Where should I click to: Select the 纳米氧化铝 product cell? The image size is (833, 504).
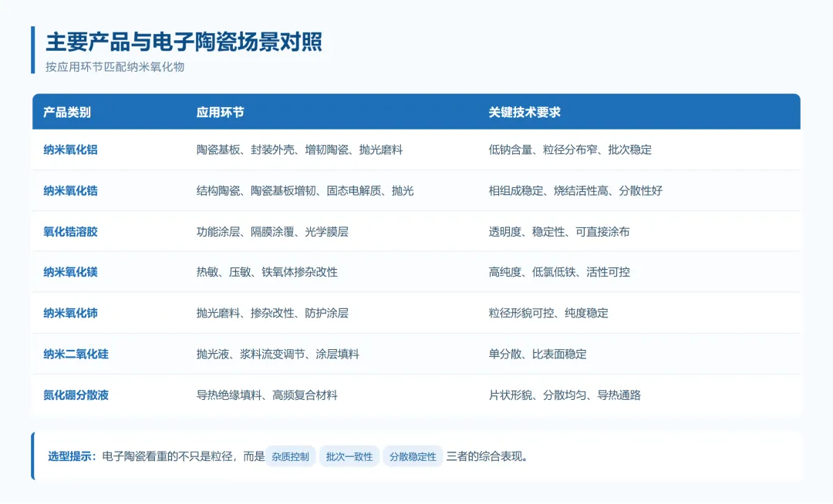pyautogui.click(x=70, y=150)
